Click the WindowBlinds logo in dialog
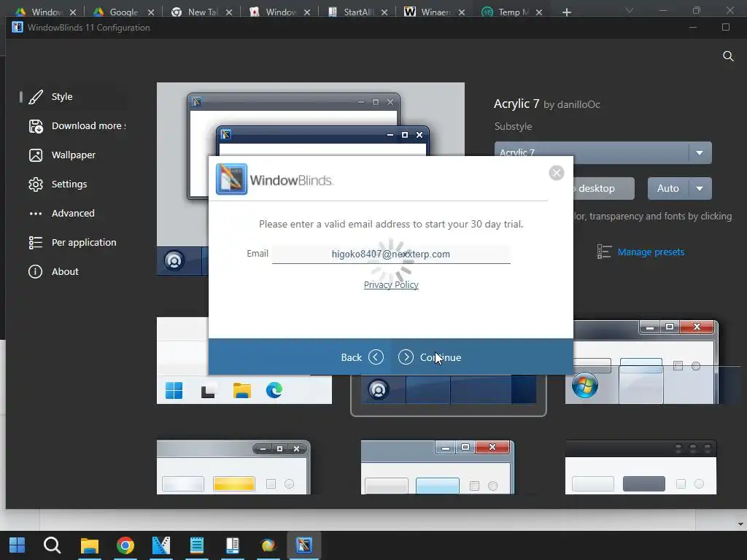This screenshot has height=560, width=747. point(275,179)
